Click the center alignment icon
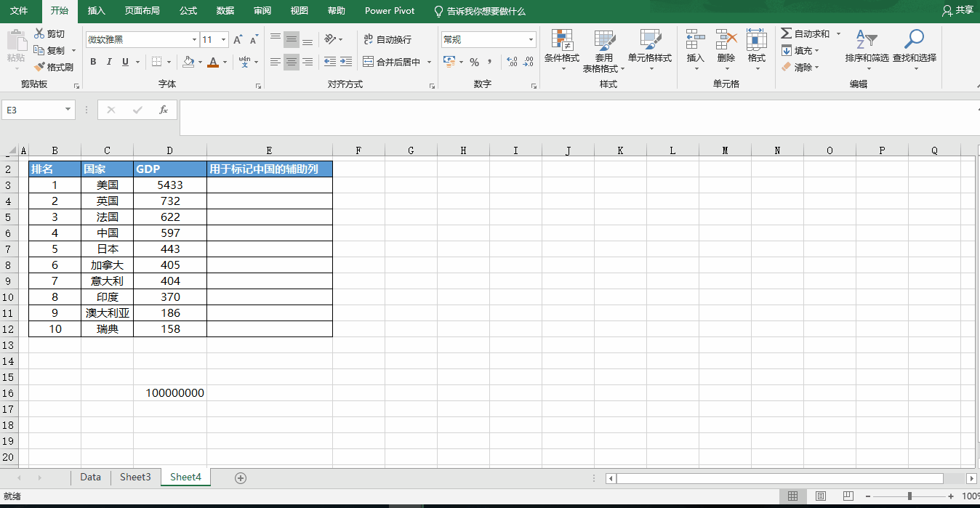This screenshot has height=508, width=980. pos(291,62)
